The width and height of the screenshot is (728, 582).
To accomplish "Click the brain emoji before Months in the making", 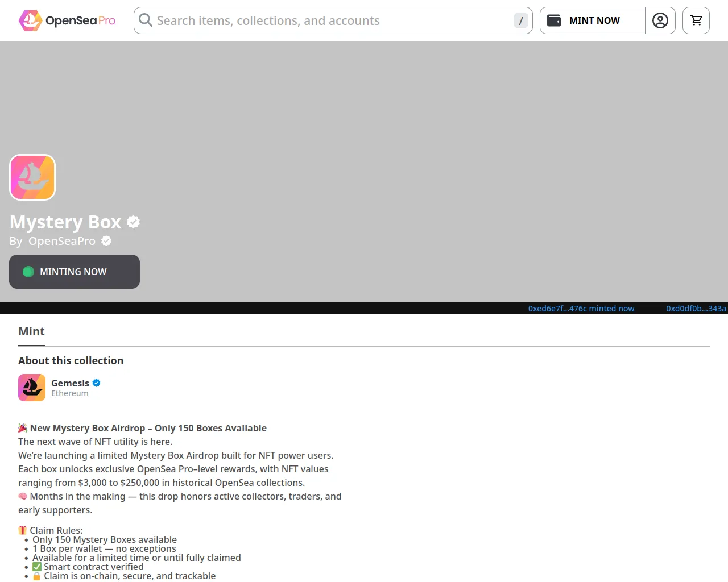I will 23,496.
